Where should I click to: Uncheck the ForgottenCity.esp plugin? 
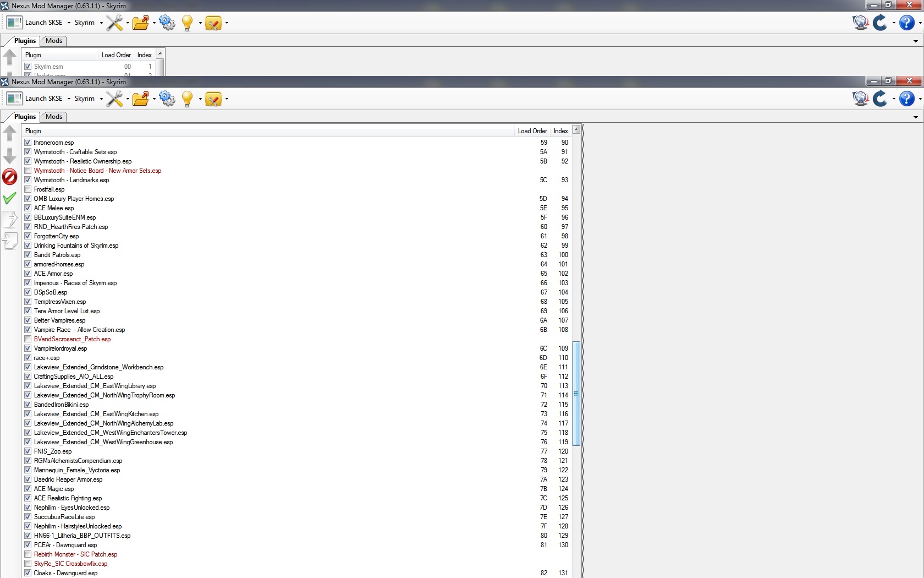(28, 236)
